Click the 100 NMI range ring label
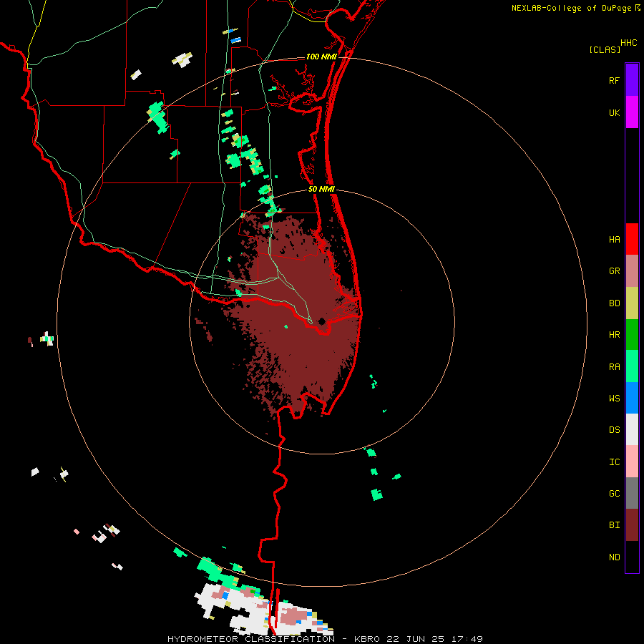 pyautogui.click(x=321, y=57)
